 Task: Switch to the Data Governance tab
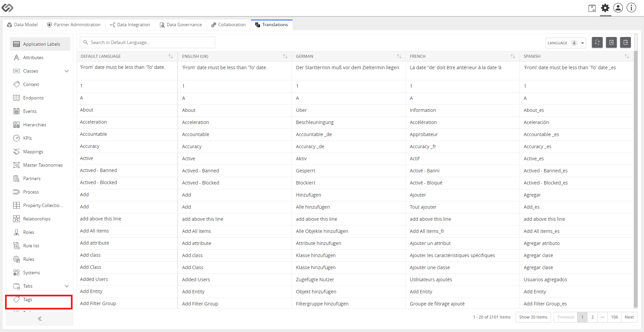[x=181, y=25]
